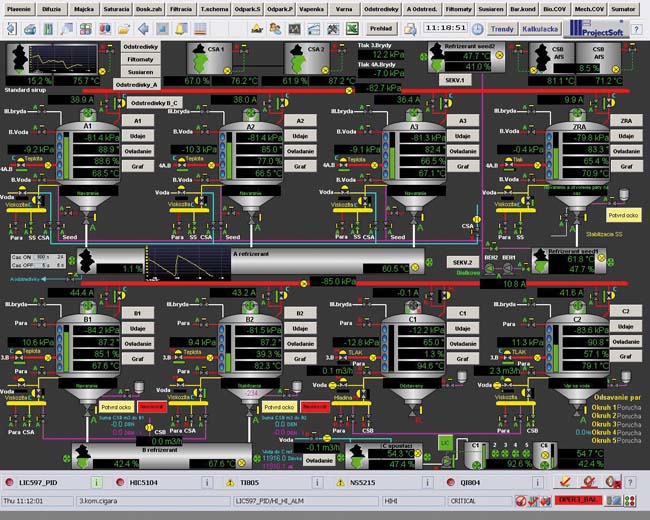Click the 38.9 A current value
This screenshot has width=650, height=520.
(x=71, y=100)
